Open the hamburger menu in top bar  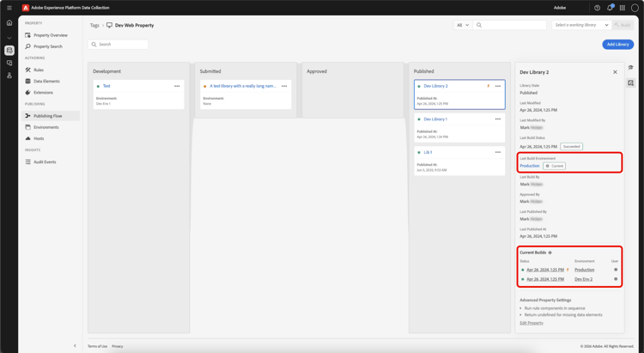(x=9, y=8)
